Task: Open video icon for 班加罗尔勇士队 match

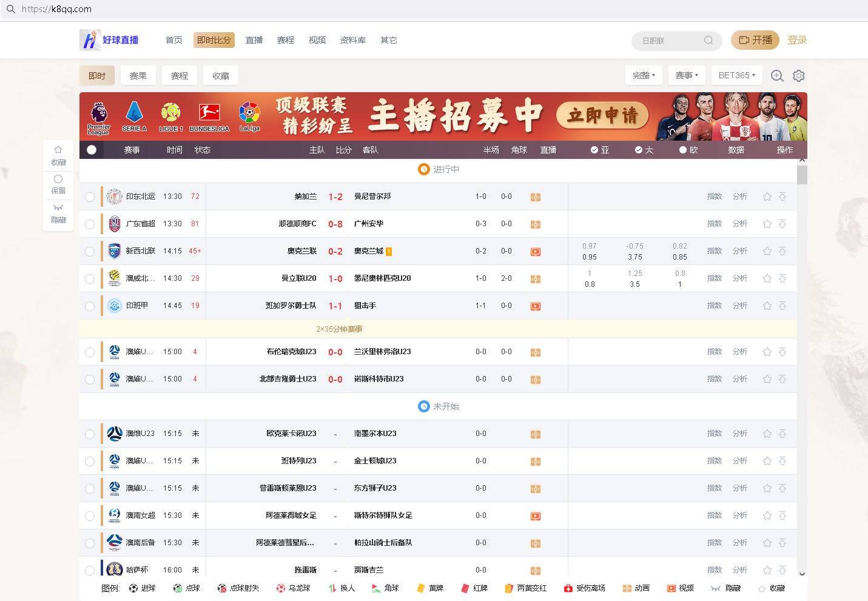Action: coord(536,306)
